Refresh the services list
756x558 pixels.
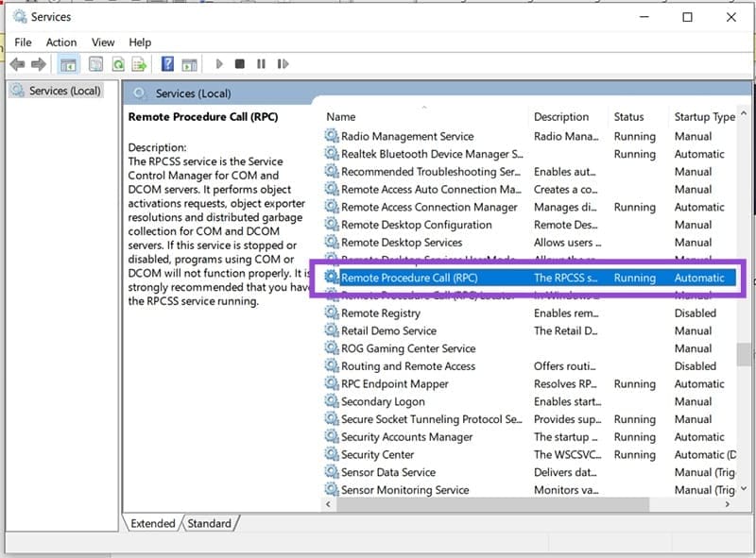coord(117,63)
